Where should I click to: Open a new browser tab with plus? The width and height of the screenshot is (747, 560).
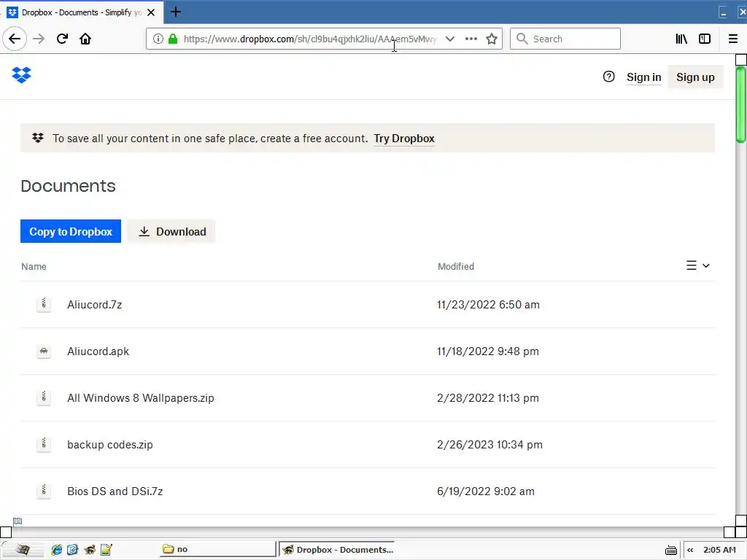pyautogui.click(x=175, y=12)
